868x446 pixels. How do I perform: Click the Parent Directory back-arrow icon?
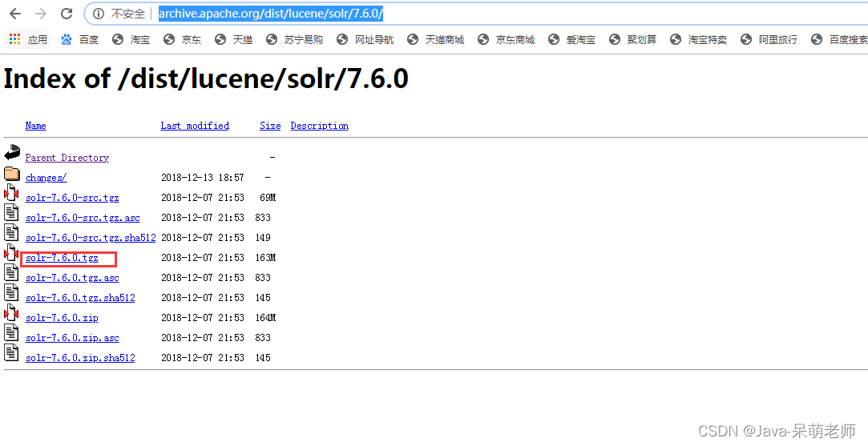[x=12, y=152]
